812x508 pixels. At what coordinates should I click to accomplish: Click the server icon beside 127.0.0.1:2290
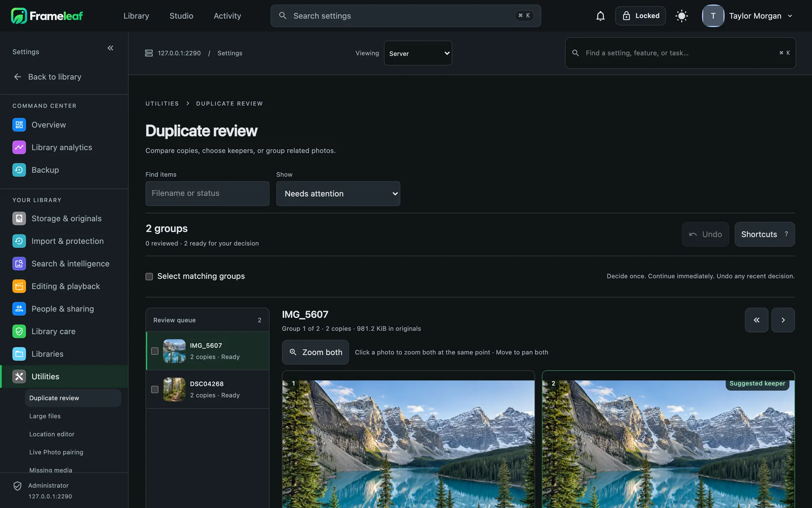tap(149, 53)
